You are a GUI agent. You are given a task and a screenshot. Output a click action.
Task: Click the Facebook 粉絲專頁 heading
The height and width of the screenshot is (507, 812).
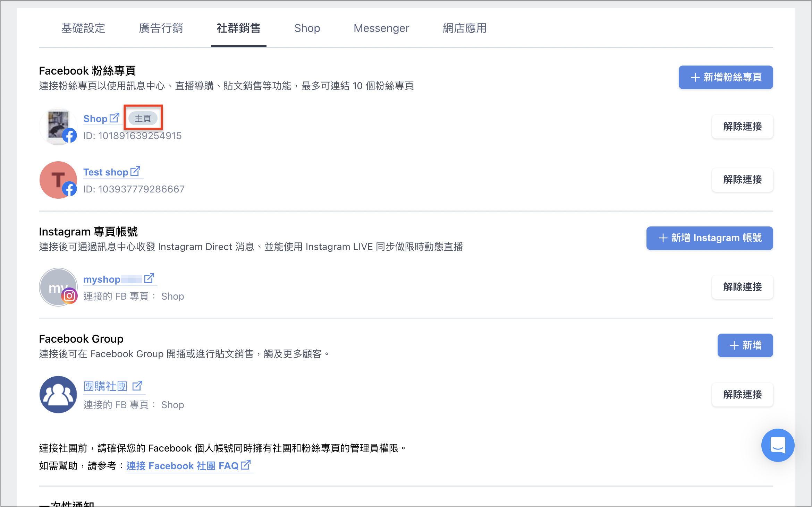87,71
